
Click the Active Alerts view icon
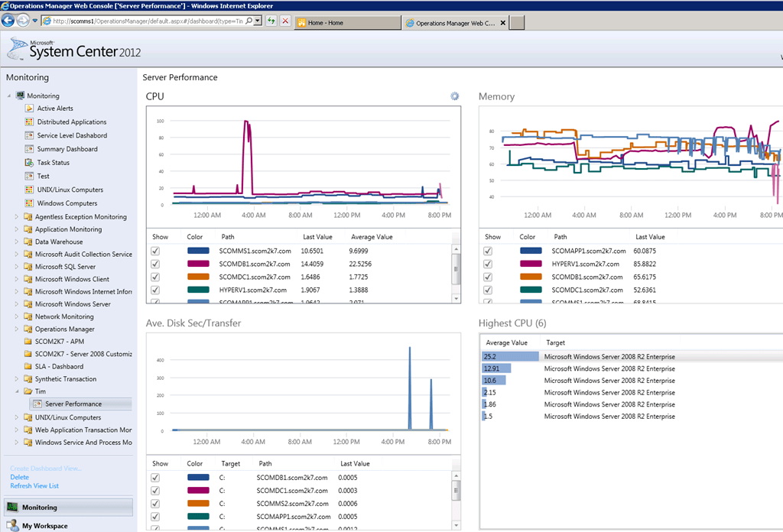29,109
